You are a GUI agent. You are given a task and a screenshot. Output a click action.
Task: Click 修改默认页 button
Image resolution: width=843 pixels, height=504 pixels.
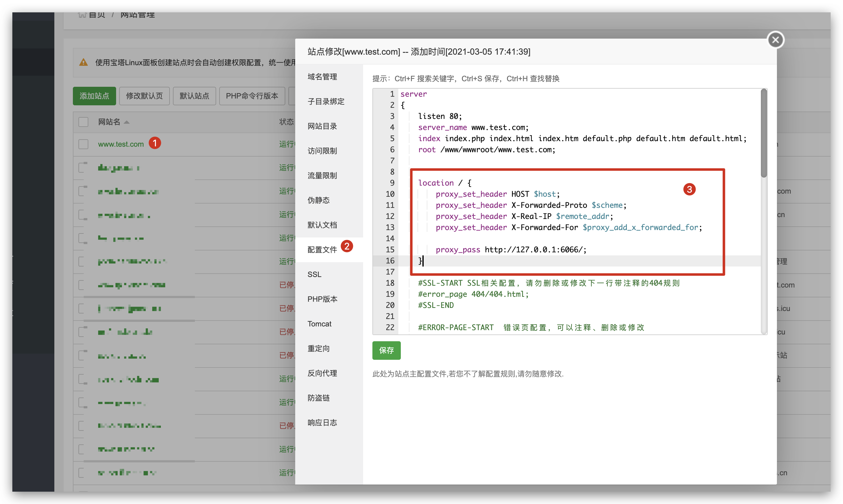click(144, 96)
